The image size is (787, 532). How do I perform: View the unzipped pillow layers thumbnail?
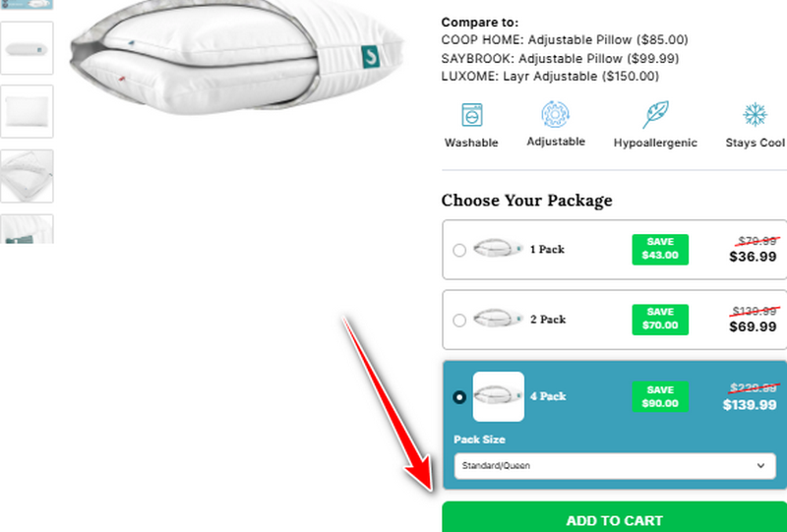click(x=27, y=176)
